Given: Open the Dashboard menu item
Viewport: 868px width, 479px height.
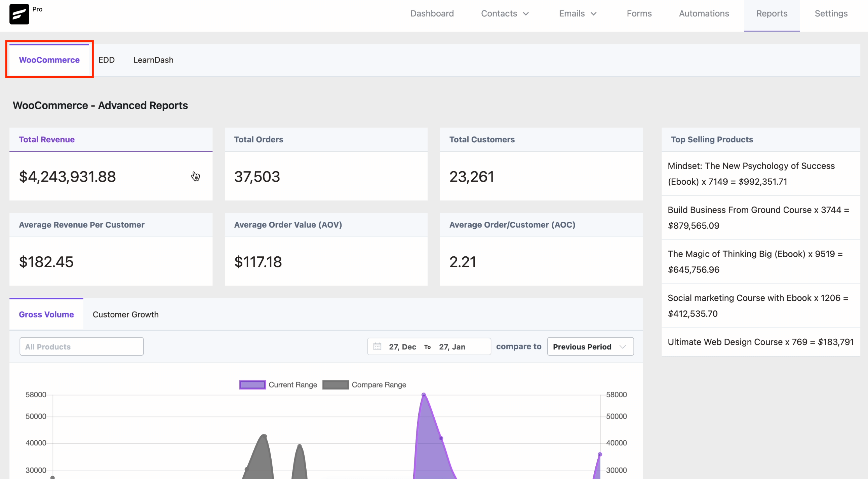Looking at the screenshot, I should (x=432, y=13).
